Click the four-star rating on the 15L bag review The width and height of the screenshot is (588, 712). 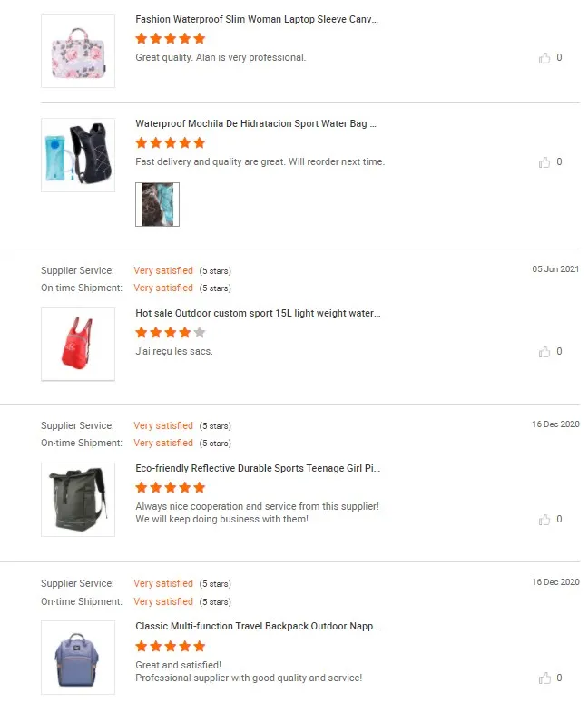tap(171, 333)
